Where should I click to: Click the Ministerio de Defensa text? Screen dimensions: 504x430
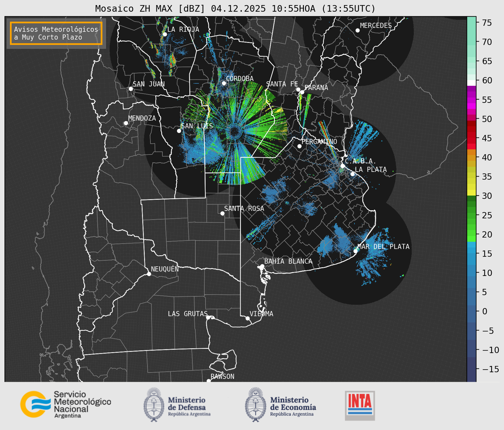[x=189, y=407]
